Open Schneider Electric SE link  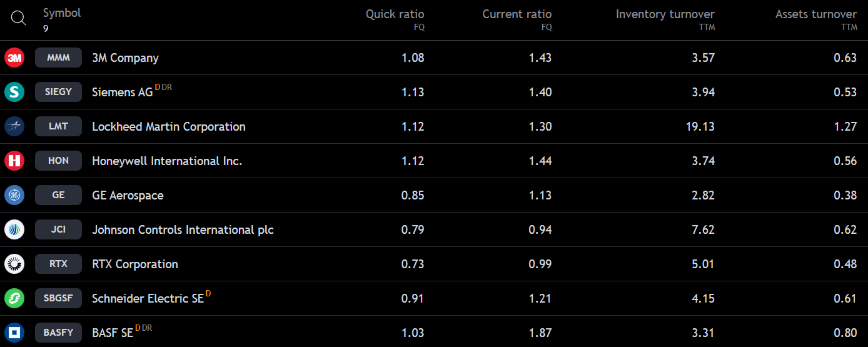pos(148,299)
